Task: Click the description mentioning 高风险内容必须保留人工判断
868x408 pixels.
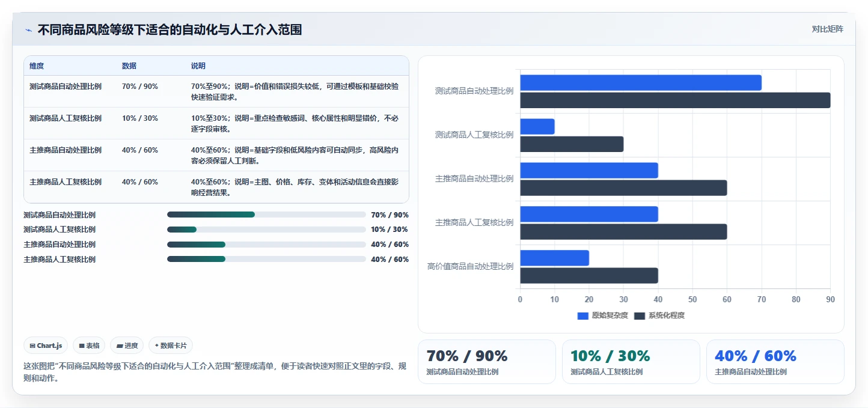Action: coord(295,155)
